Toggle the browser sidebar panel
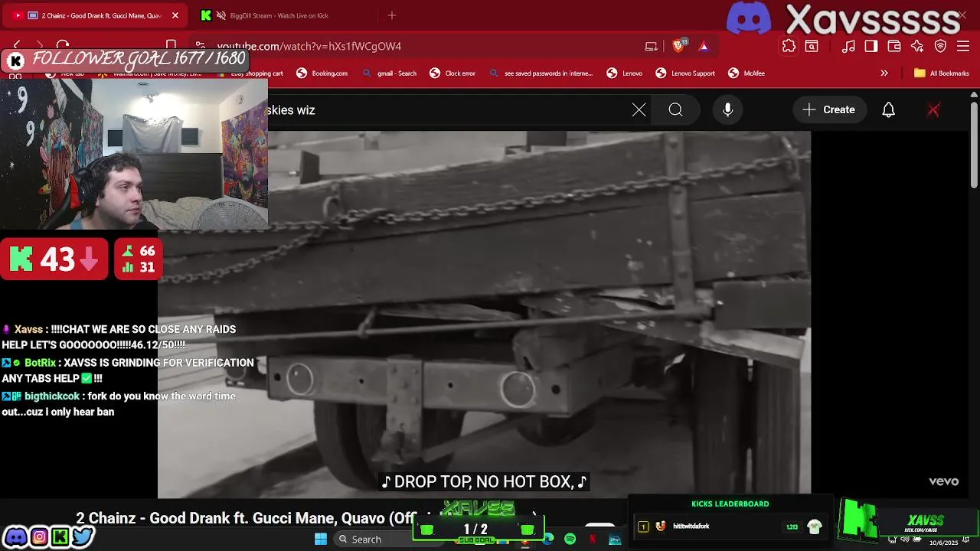The height and width of the screenshot is (551, 980). tap(871, 46)
